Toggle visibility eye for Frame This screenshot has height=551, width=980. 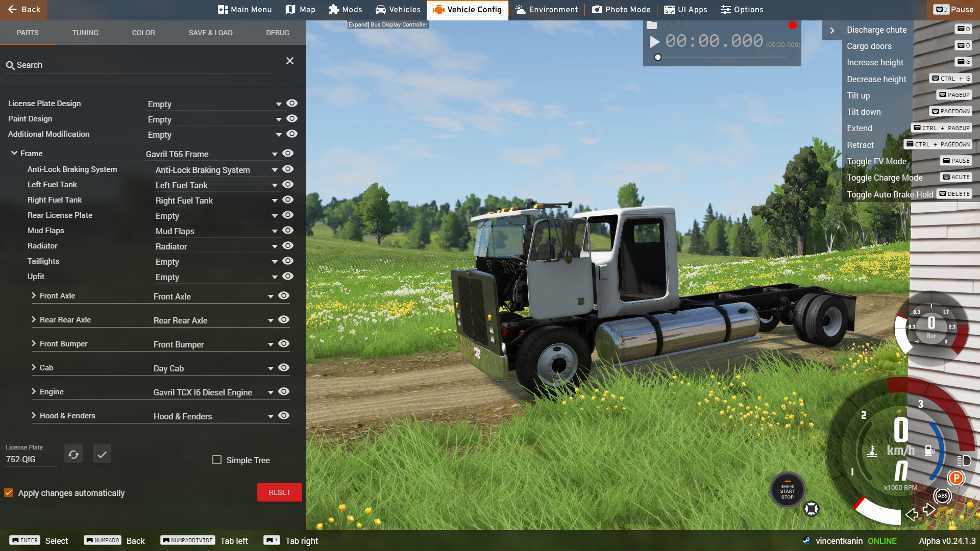288,153
